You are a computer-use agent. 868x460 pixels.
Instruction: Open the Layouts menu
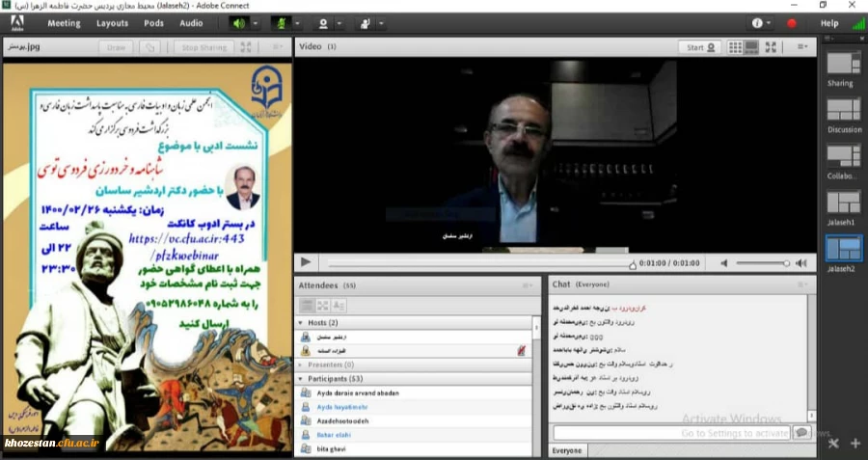point(112,23)
